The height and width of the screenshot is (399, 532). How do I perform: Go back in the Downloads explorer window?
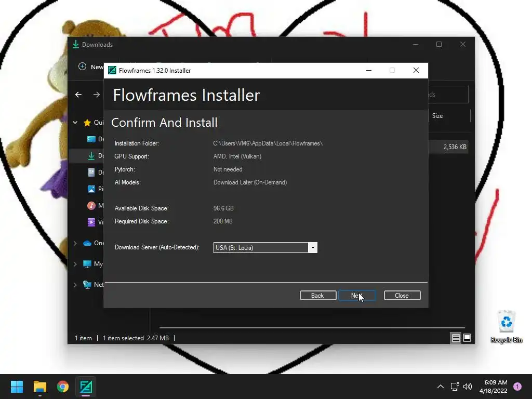pos(78,95)
